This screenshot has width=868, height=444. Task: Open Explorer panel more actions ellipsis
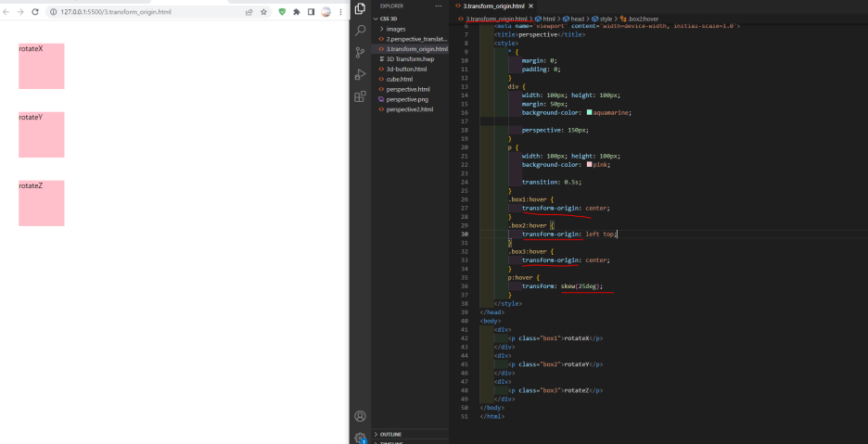pos(439,6)
